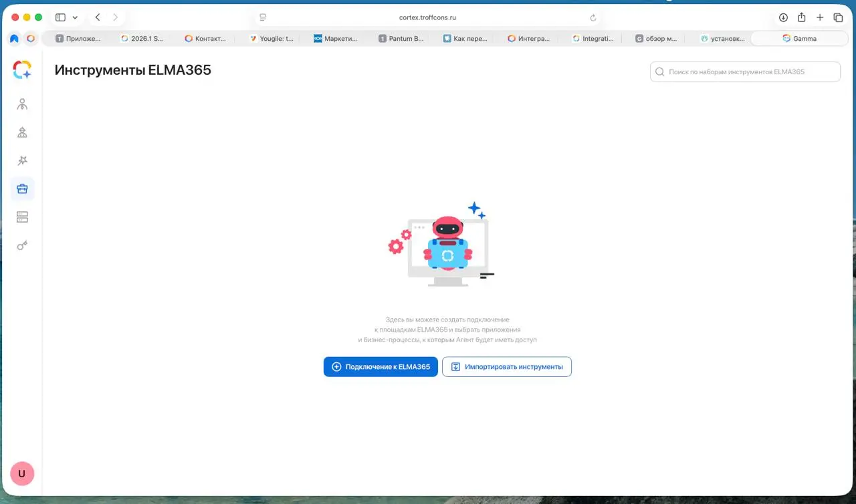Open the person icon section in sidebar
856x504 pixels.
[x=22, y=104]
